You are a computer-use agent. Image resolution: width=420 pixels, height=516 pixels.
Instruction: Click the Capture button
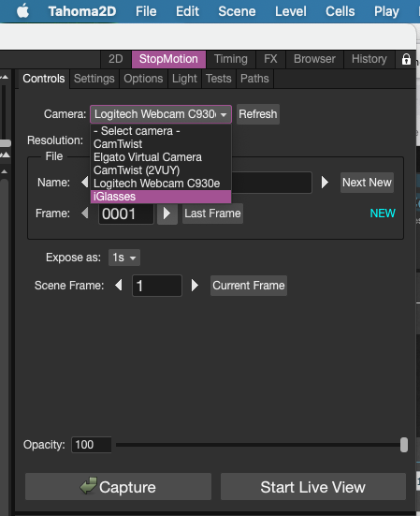coord(118,487)
